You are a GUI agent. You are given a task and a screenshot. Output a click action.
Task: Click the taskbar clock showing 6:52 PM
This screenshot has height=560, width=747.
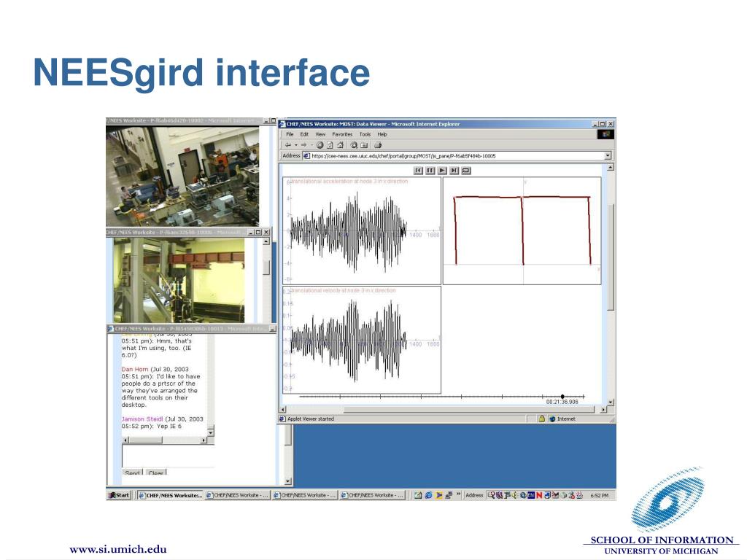click(600, 495)
